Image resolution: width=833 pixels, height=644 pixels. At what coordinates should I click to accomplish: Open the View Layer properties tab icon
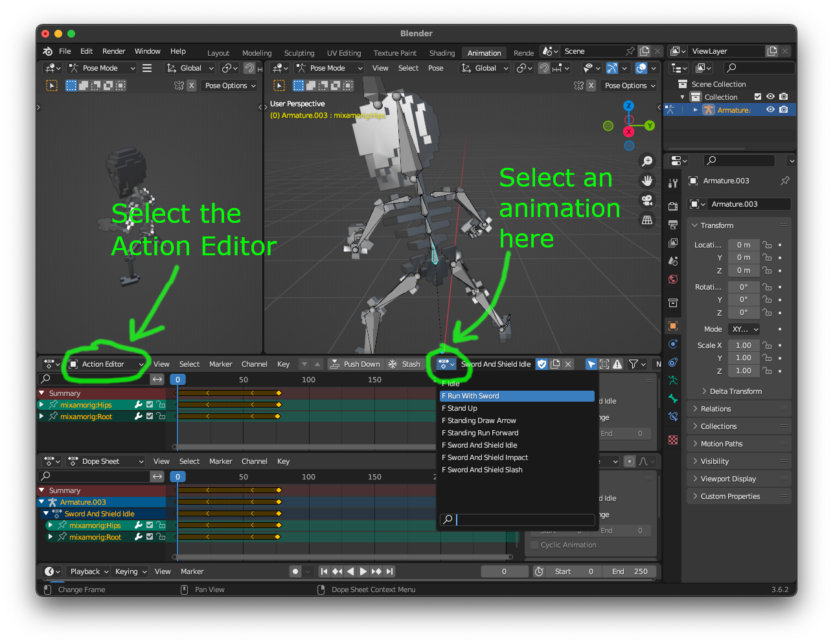[673, 243]
